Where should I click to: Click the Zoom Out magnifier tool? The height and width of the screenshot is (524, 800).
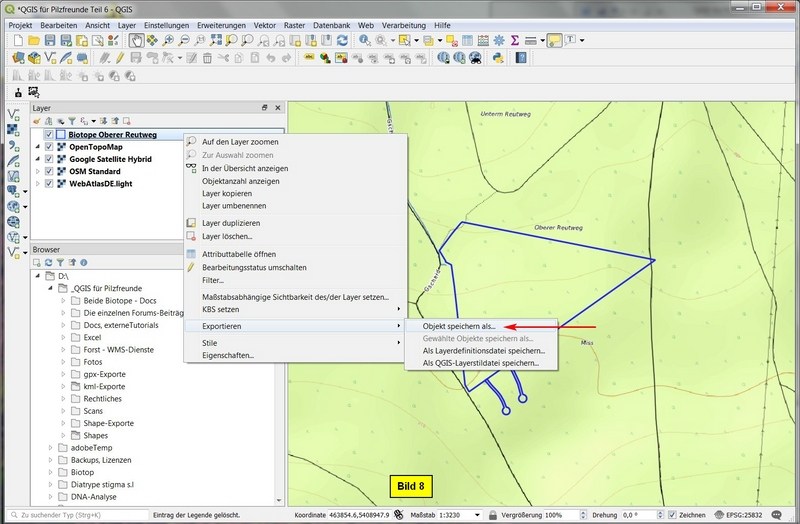[184, 40]
